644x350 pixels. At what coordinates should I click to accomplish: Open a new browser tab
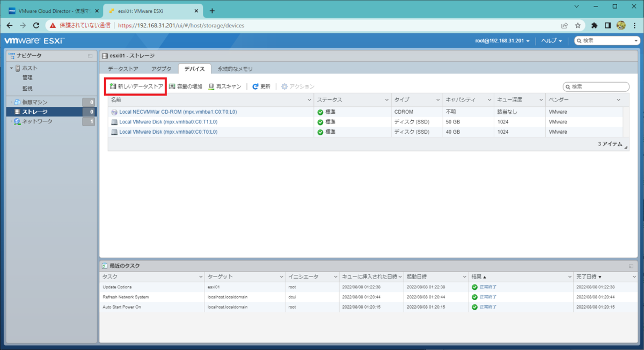(x=212, y=11)
